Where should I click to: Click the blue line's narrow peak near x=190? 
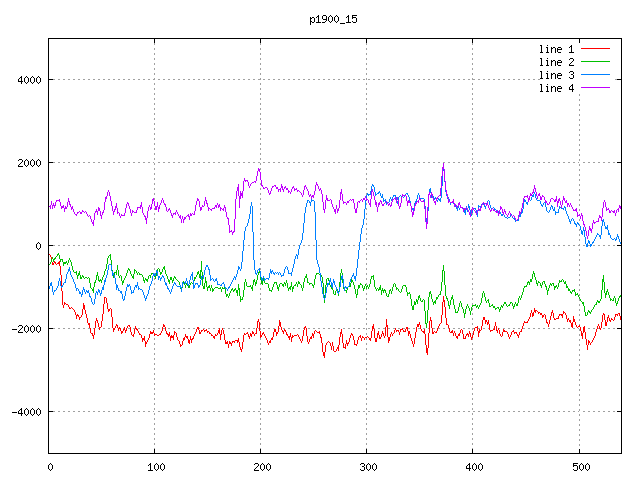pos(251,203)
